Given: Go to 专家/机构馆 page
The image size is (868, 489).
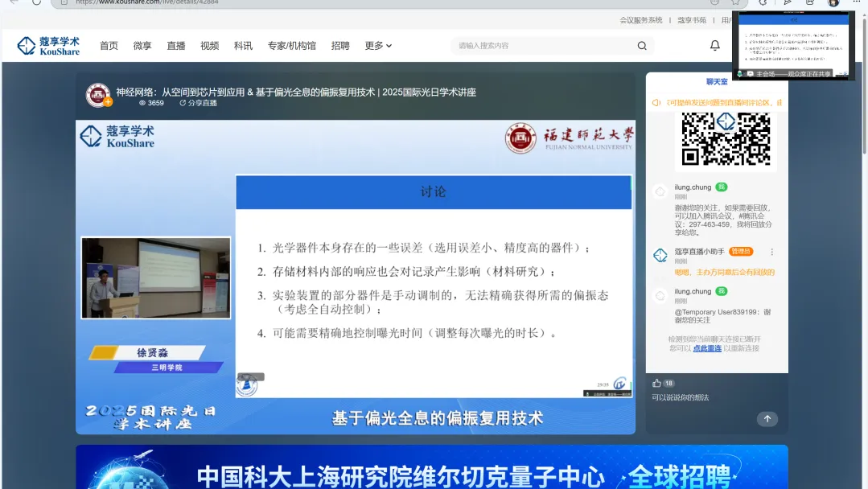Looking at the screenshot, I should tap(291, 46).
